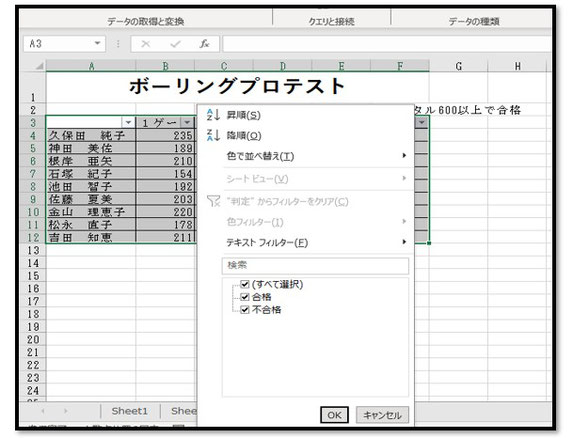Screen dimensions: 573x438
Task: Open the 1ゲーム column filter dropdown
Action: click(187, 122)
